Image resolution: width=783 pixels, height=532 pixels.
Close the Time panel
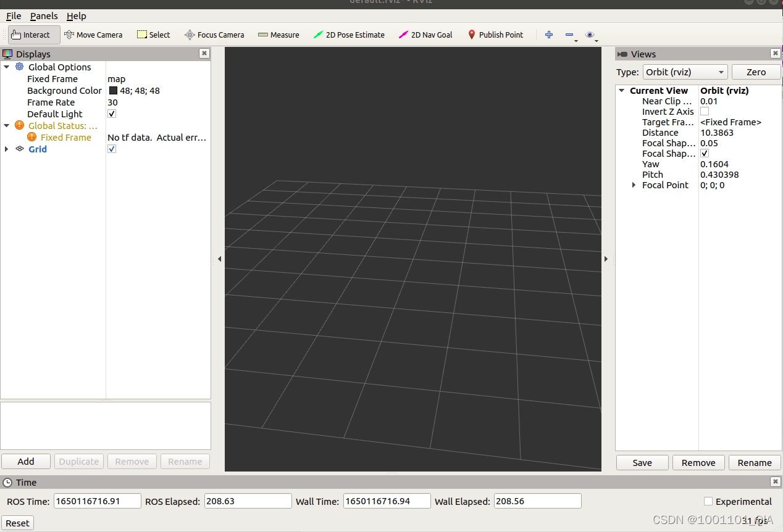coord(775,482)
